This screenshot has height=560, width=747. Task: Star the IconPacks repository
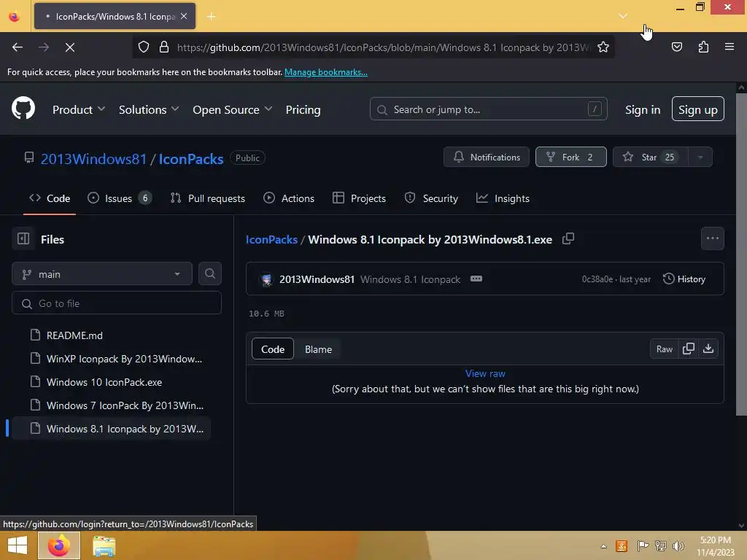(x=650, y=157)
